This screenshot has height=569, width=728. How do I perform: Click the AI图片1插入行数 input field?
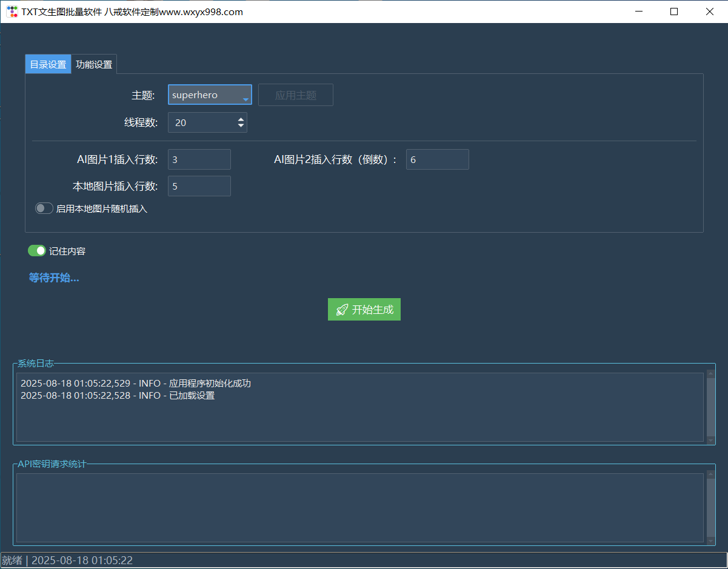point(199,159)
